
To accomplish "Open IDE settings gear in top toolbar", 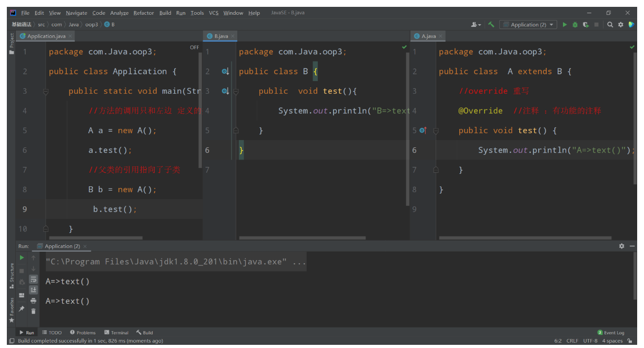I will point(620,25).
